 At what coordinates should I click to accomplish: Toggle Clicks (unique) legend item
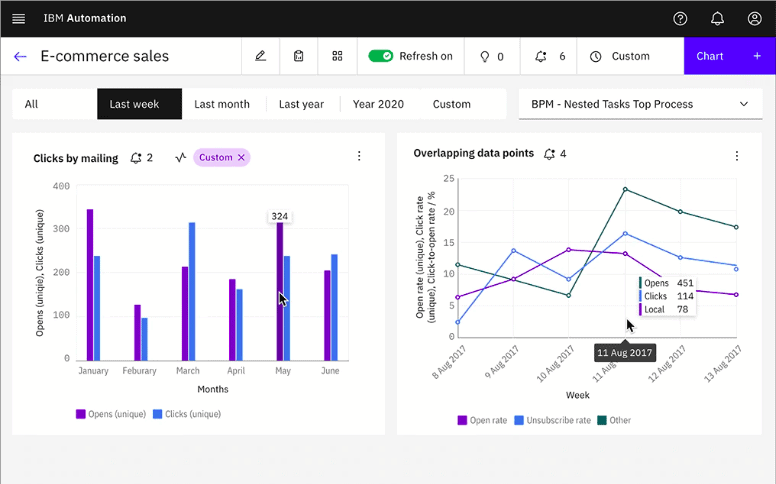(187, 414)
